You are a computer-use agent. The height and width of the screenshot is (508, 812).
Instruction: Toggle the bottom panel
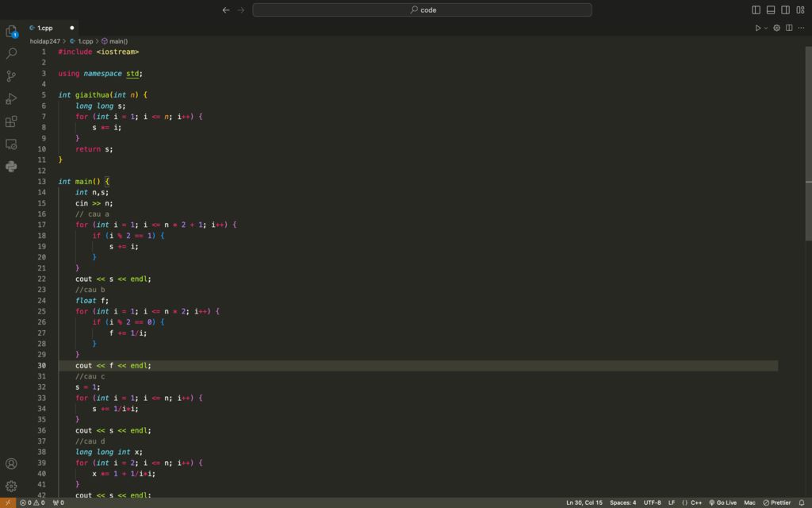point(771,10)
